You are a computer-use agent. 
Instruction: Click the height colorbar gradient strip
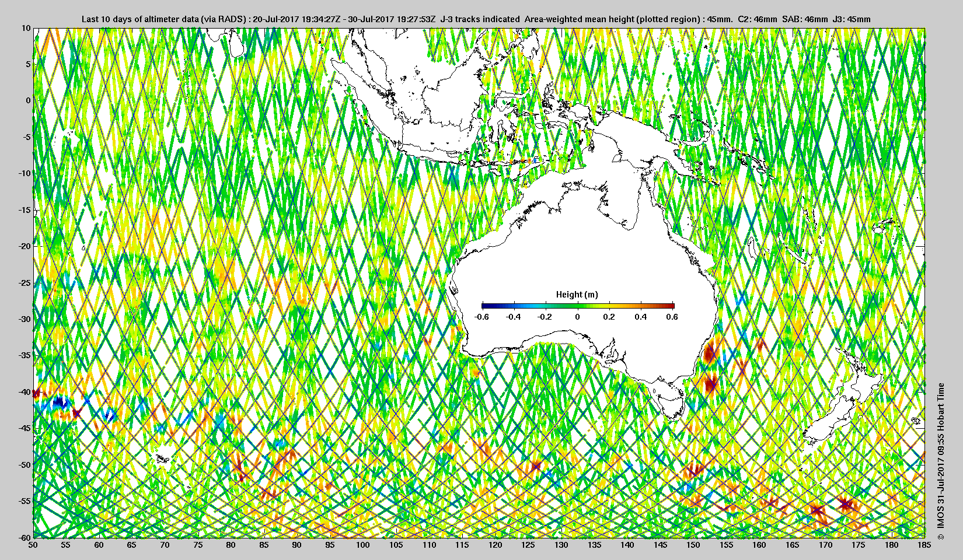point(578,306)
